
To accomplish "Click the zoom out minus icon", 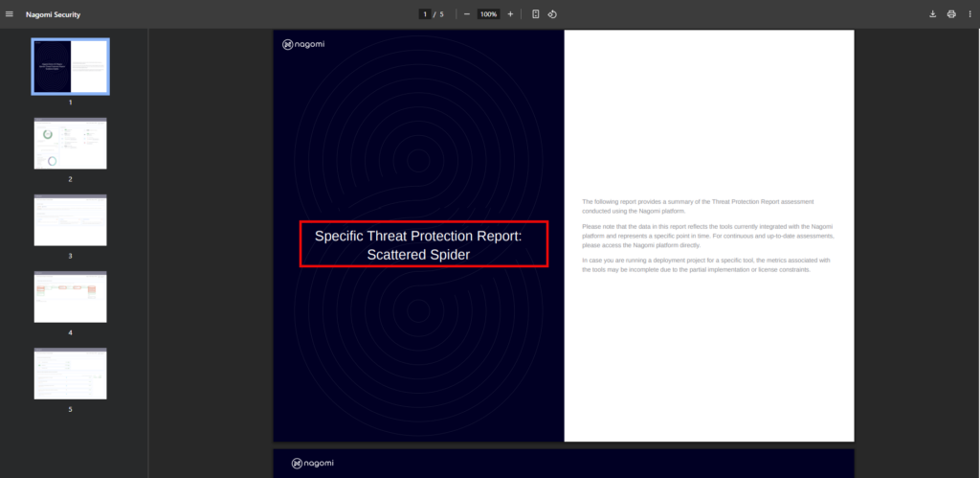I will tap(467, 14).
